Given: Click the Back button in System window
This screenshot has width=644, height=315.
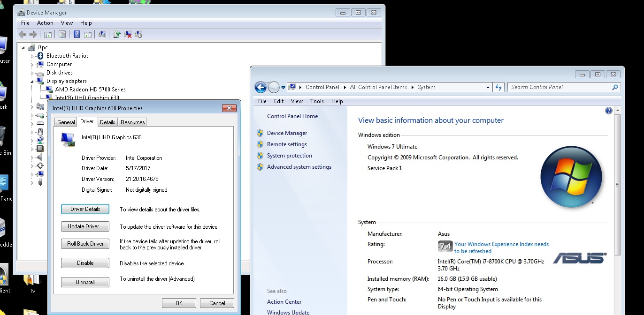Looking at the screenshot, I should coord(261,87).
